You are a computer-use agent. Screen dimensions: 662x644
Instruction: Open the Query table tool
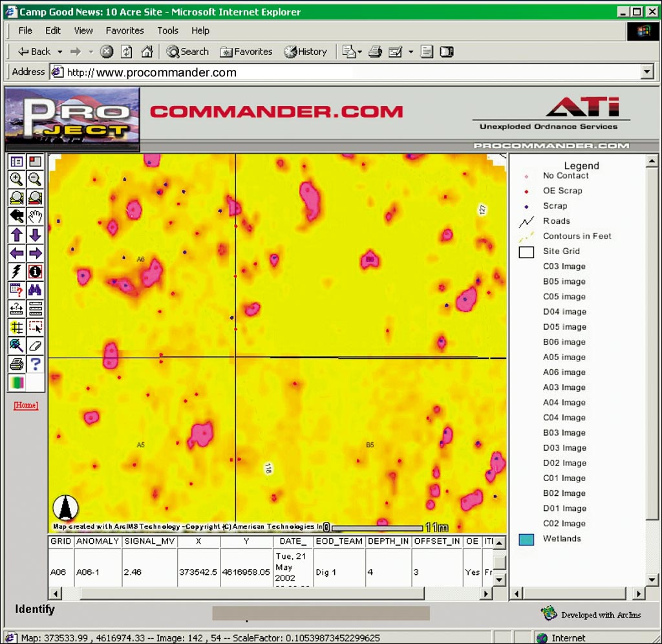tap(16, 290)
